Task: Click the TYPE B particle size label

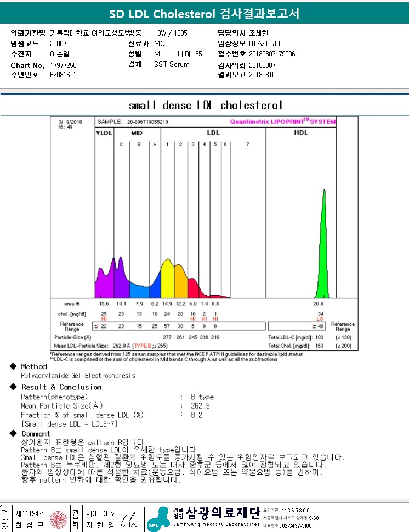Action: 143,346
